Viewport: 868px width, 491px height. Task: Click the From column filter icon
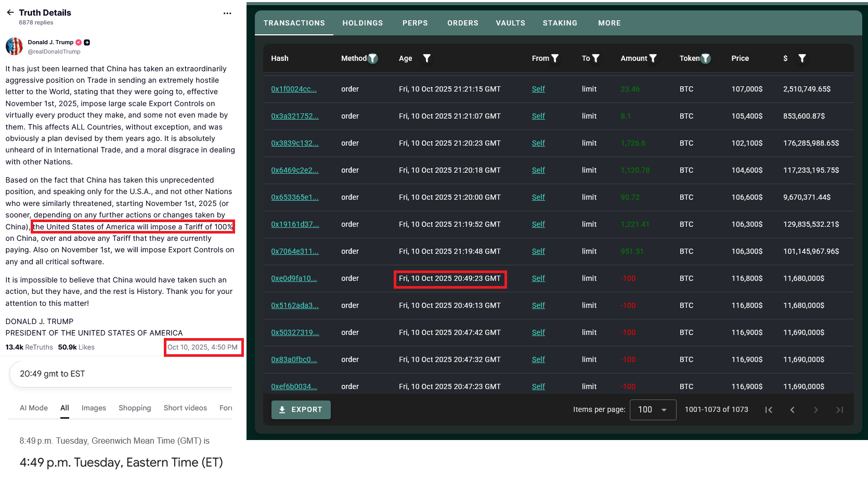555,58
